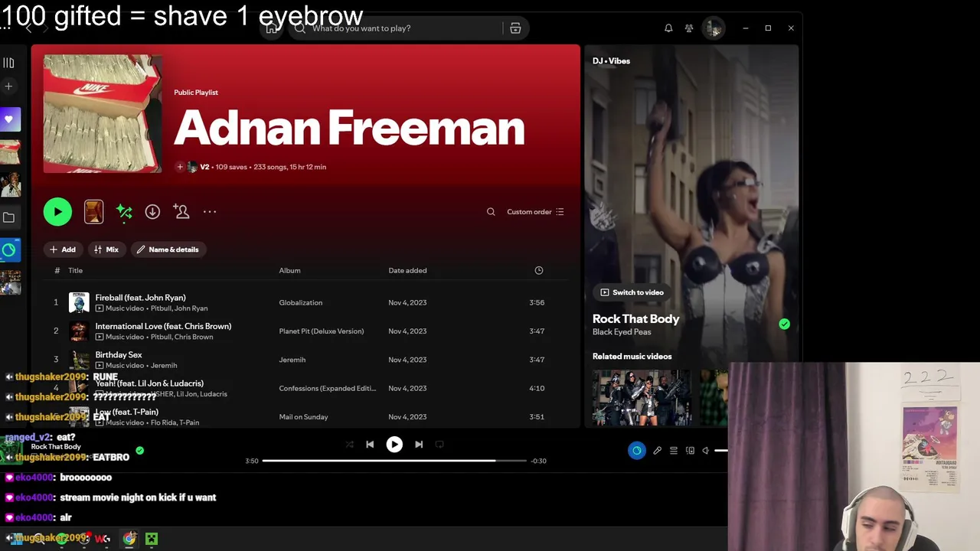Screen dimensions: 980x551
Task: Click the DJ • Vibes header
Action: coord(611,61)
